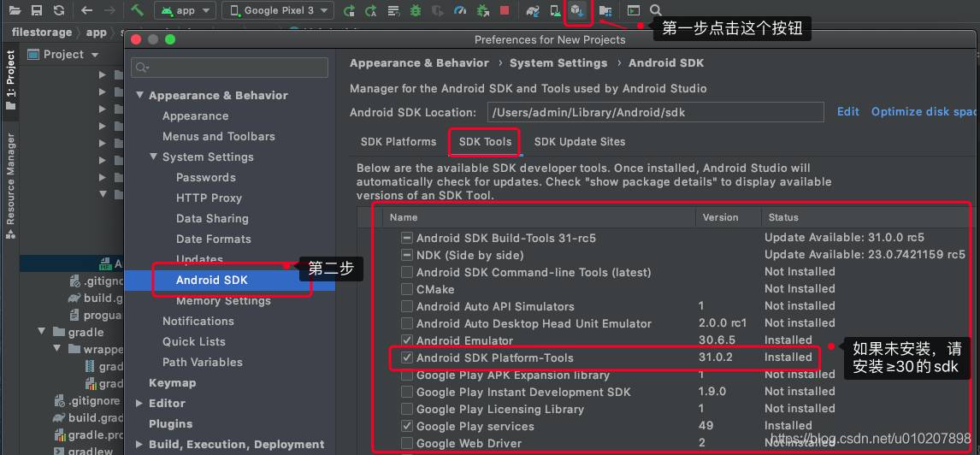Click the filestorage breadcrumb
This screenshot has height=455, width=980.
click(42, 32)
